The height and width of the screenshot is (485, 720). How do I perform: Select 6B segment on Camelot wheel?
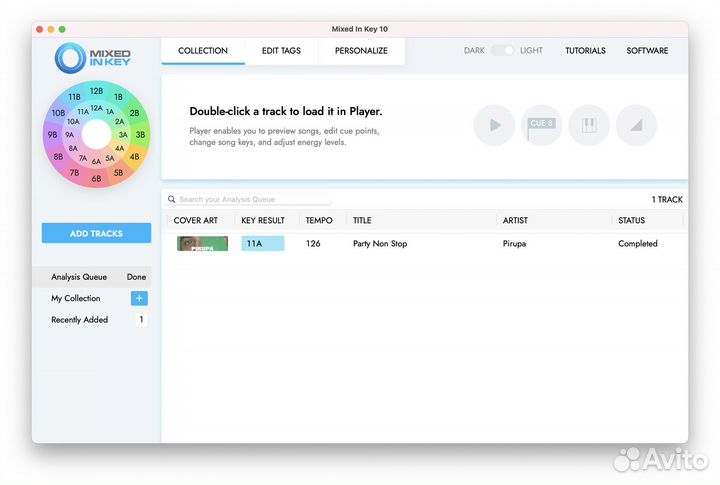tap(96, 179)
